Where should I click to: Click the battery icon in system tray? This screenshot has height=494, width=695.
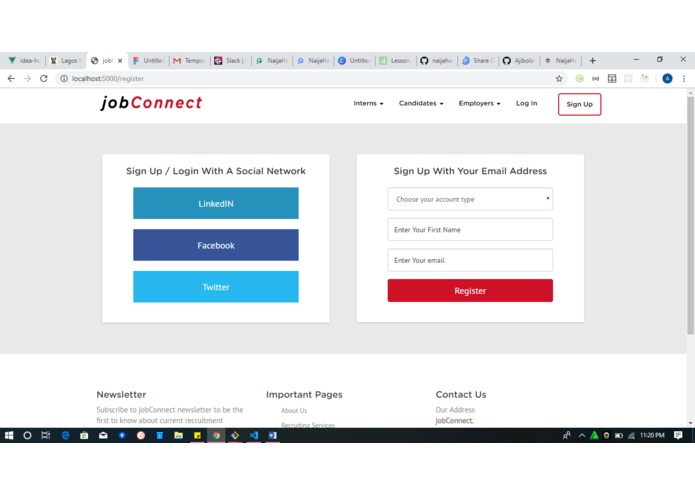point(619,436)
